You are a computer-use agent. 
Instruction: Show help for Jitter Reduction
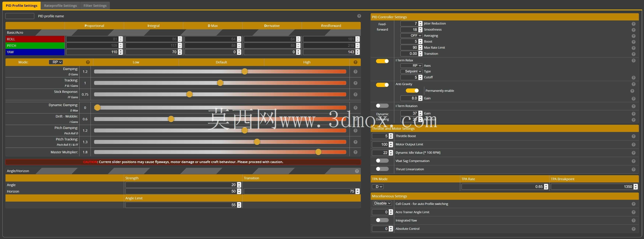pos(633,24)
